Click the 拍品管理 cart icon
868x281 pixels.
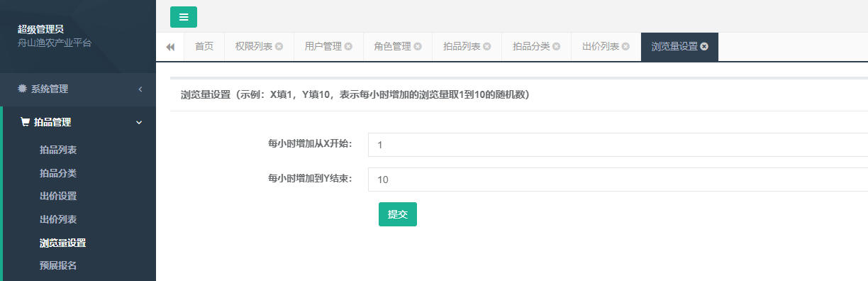pyautogui.click(x=26, y=123)
